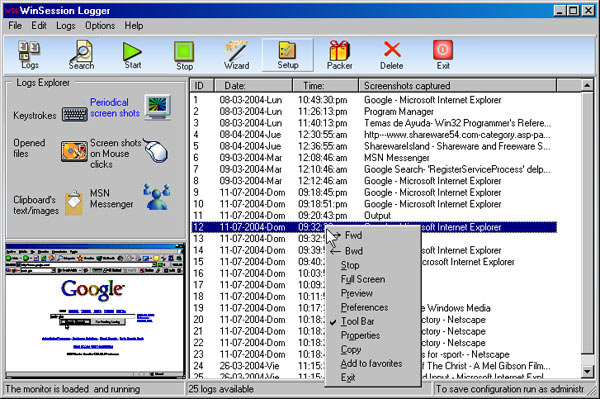The height and width of the screenshot is (399, 600).
Task: Open the Logs menu
Action: point(65,26)
